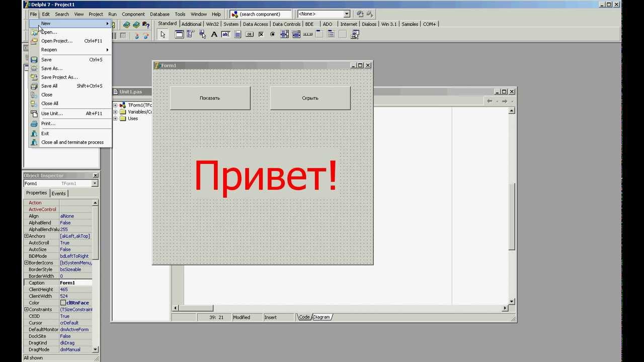644x362 pixels.
Task: Select the RadioButton component icon
Action: (x=273, y=34)
